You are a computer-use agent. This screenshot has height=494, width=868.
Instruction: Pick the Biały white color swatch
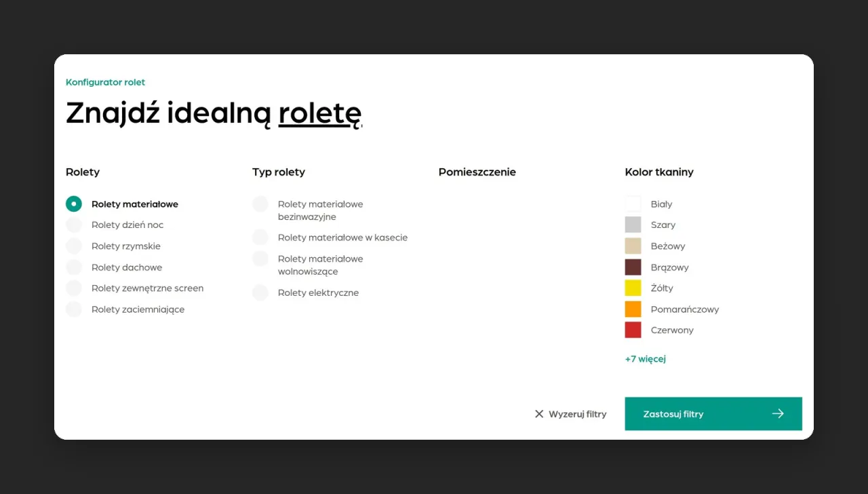pyautogui.click(x=633, y=204)
